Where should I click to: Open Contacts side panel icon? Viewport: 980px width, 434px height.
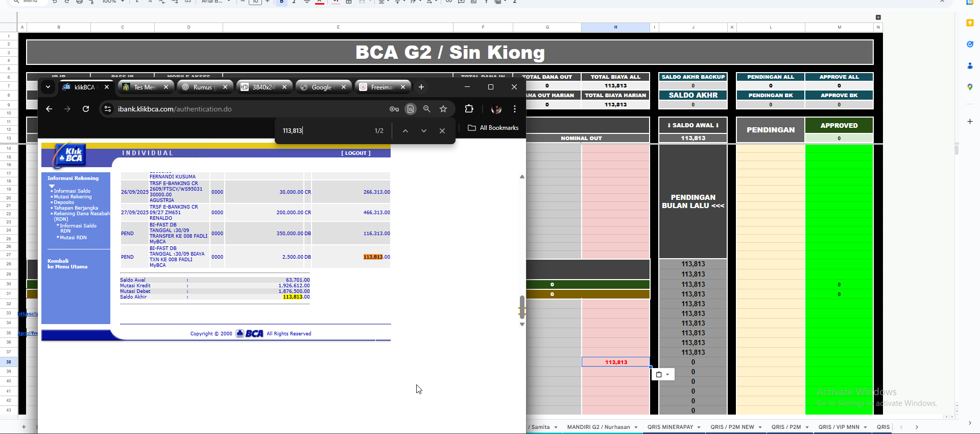click(970, 65)
